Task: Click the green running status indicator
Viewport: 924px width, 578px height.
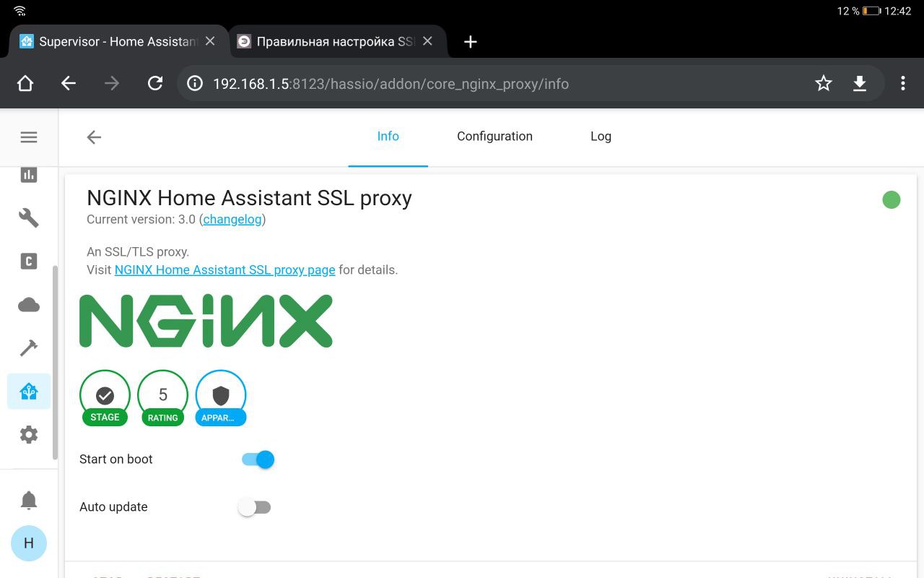Action: (x=892, y=200)
